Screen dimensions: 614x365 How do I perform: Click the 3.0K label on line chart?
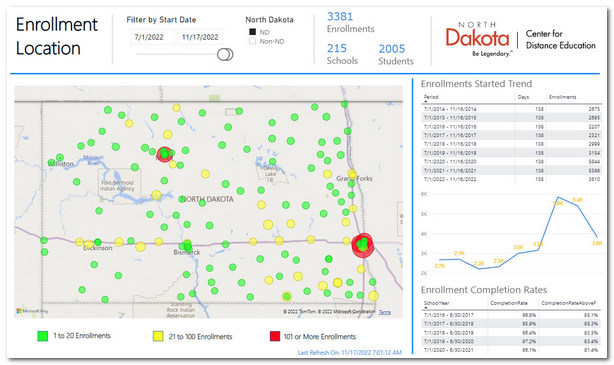518,247
